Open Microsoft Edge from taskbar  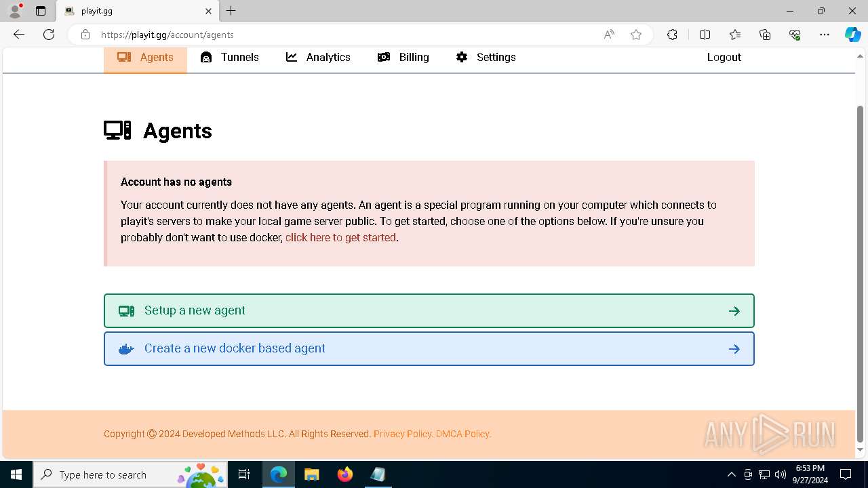279,474
